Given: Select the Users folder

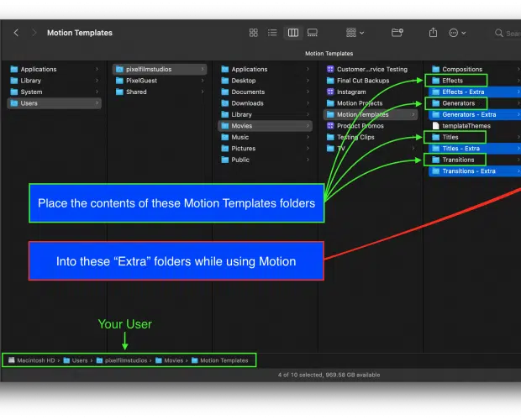Looking at the screenshot, I should point(55,103).
